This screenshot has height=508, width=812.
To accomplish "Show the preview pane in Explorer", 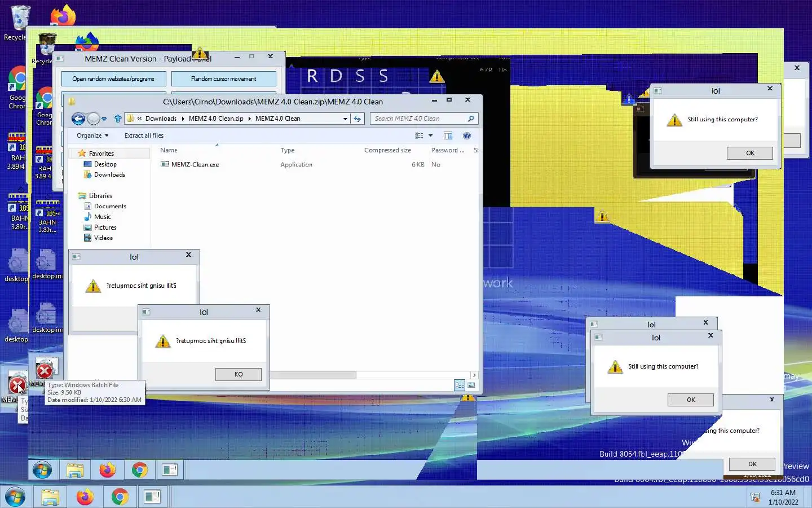I will pyautogui.click(x=448, y=135).
